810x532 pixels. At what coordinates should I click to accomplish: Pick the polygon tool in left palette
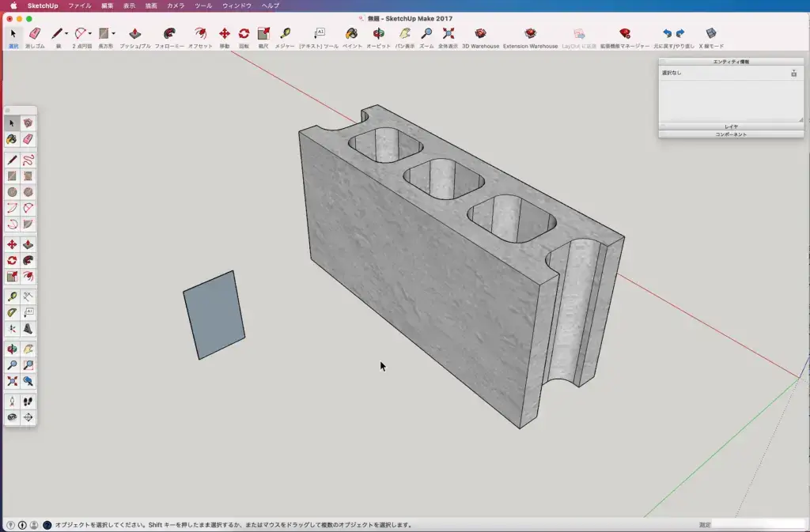(x=28, y=192)
